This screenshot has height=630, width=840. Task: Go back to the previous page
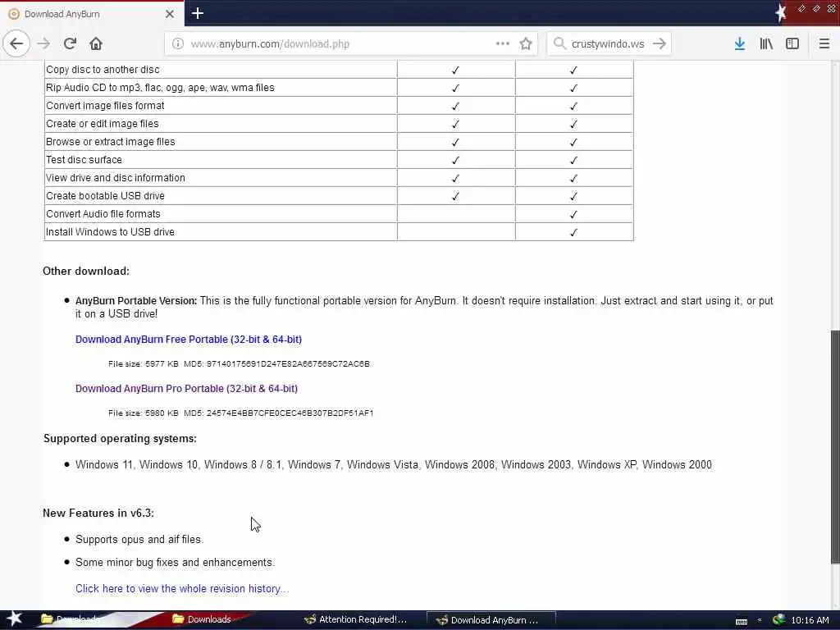coord(16,44)
